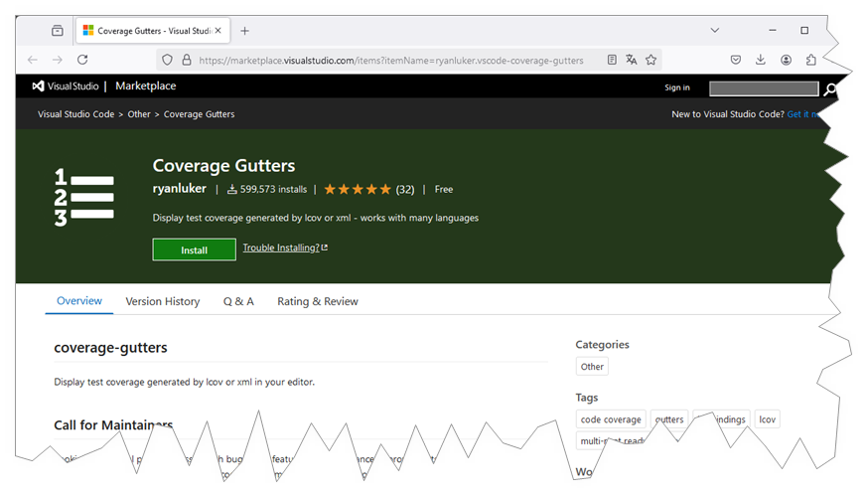Click the Get it now link

[x=802, y=114]
